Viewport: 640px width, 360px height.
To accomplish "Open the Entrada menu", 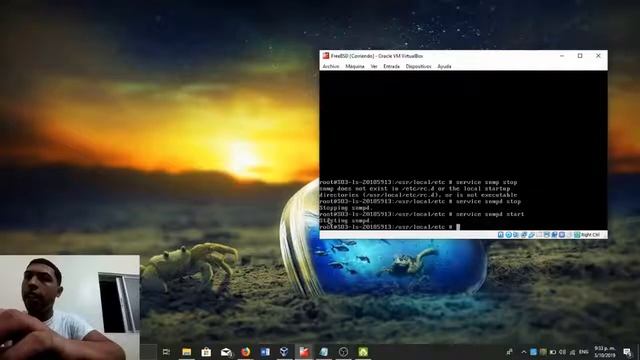I will [x=391, y=66].
